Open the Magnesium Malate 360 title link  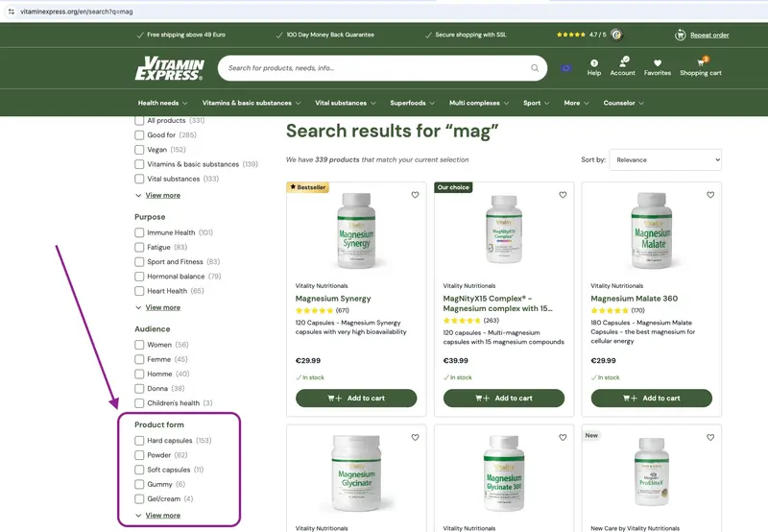(635, 299)
